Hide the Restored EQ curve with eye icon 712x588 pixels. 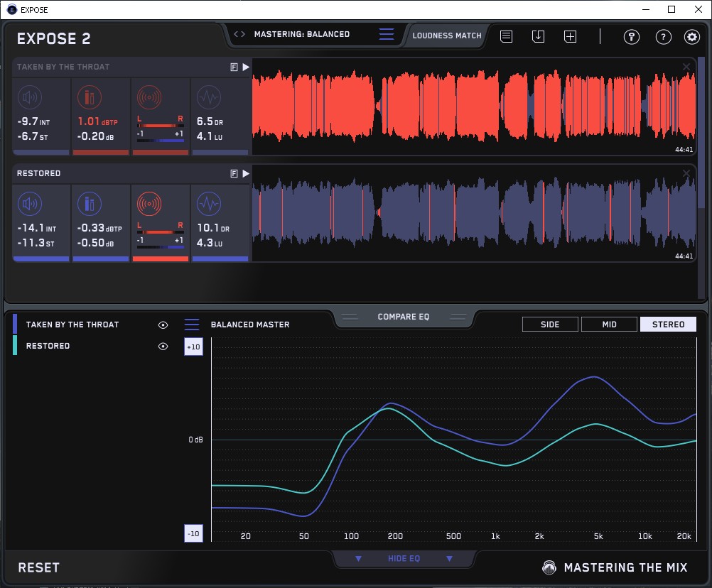163,346
